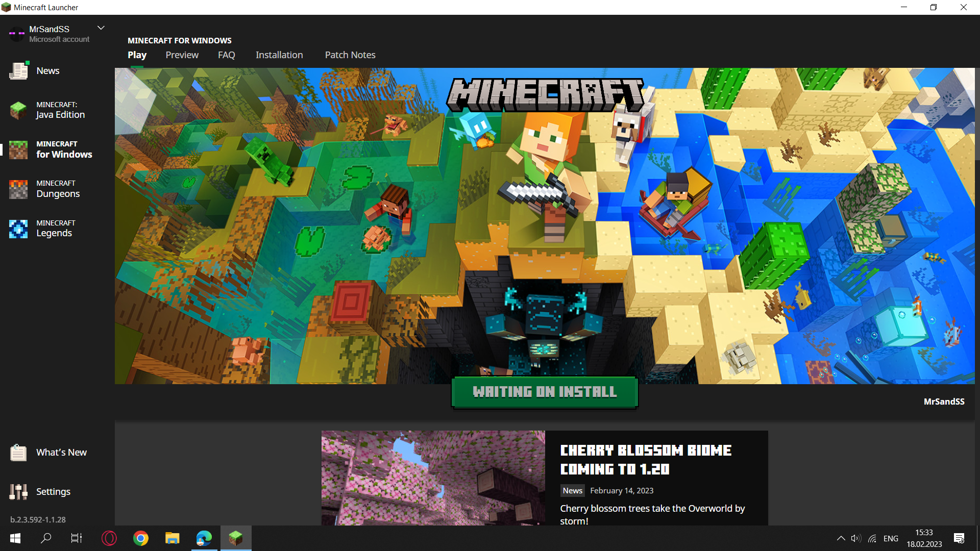
Task: Select Minecraft Dungeons icon in sidebar
Action: (x=18, y=189)
